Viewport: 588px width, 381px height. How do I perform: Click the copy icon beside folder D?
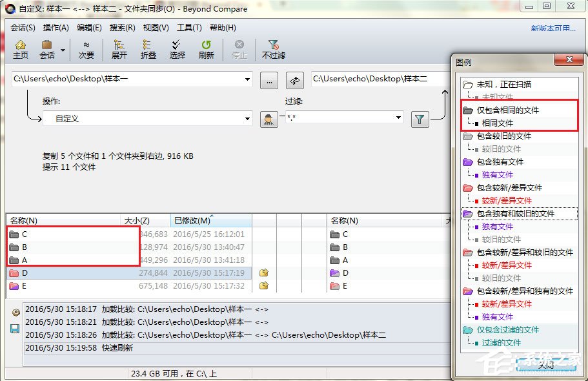[263, 273]
